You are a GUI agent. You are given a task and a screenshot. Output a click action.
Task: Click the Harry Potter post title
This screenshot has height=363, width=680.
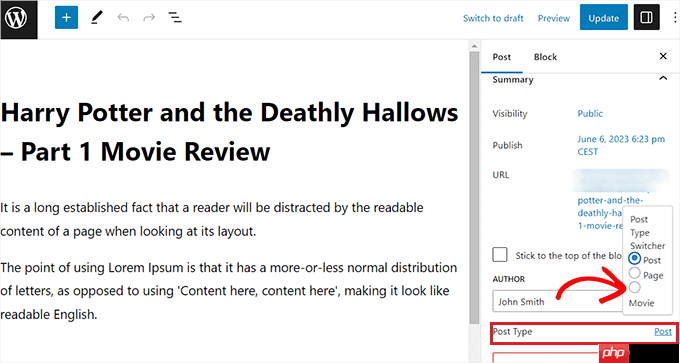tap(229, 132)
